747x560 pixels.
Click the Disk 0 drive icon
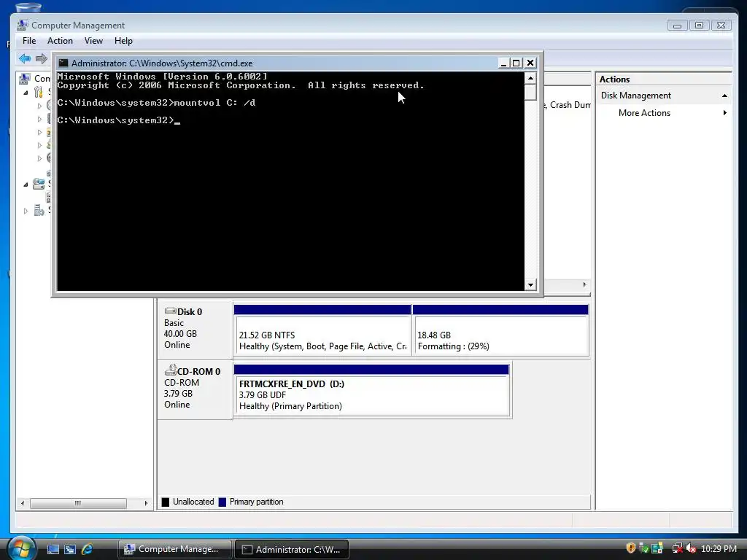tap(170, 311)
